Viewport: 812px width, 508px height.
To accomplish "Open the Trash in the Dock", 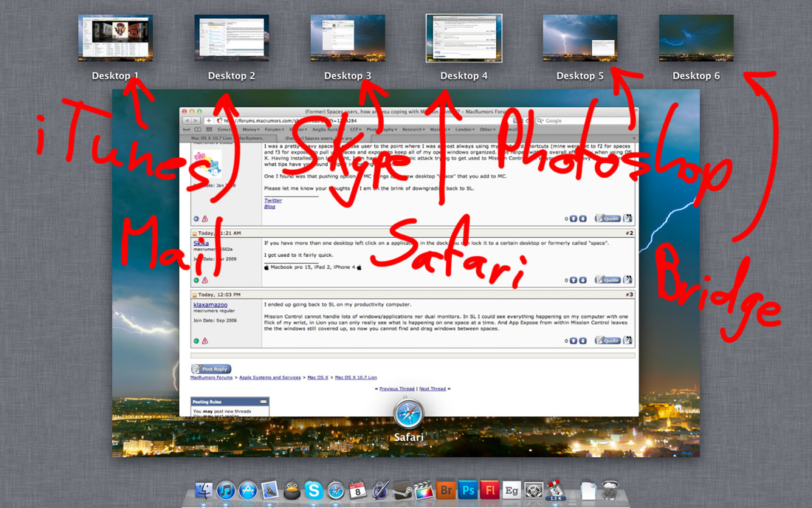I will 610,490.
